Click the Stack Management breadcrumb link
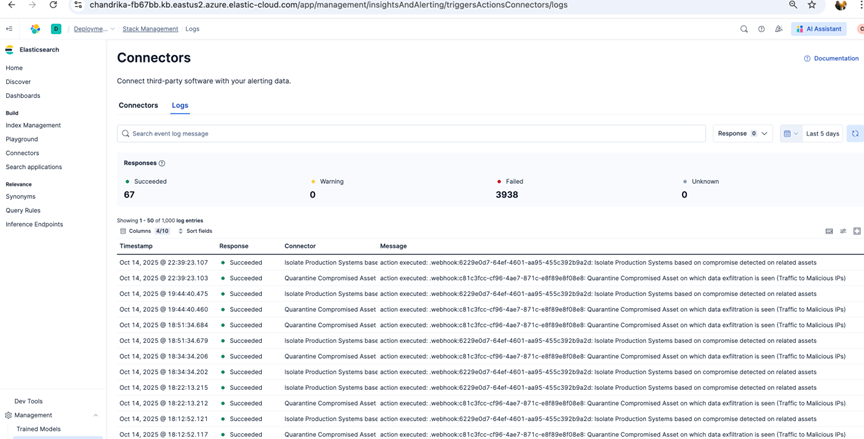Viewport: 864px width, 439px height. click(x=150, y=29)
